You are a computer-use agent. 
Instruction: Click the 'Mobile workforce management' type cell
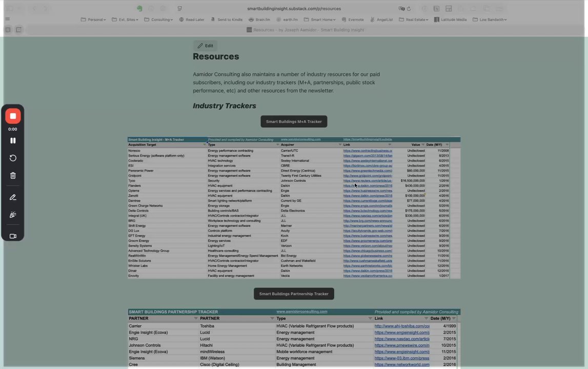(x=304, y=352)
